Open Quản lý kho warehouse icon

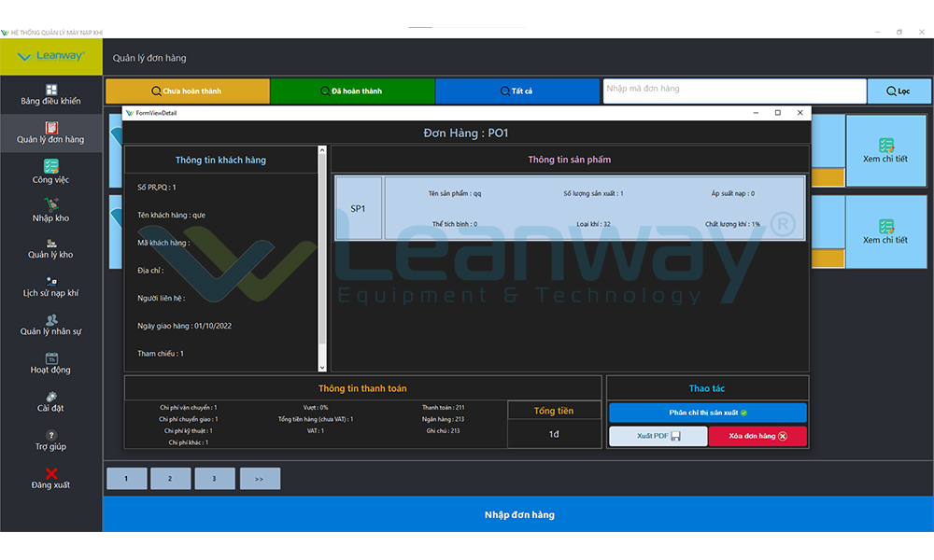coord(51,243)
